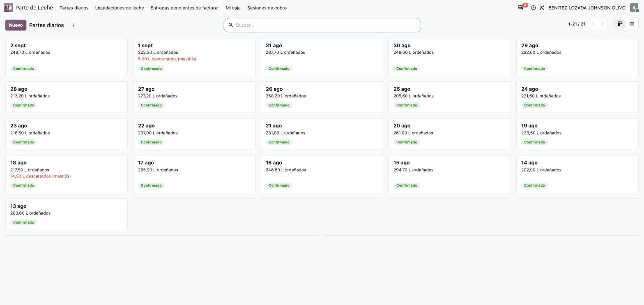Viewport: 644px width, 305px height.
Task: Click 14,90 L descartados (mastitis) text
Action: tap(41, 176)
